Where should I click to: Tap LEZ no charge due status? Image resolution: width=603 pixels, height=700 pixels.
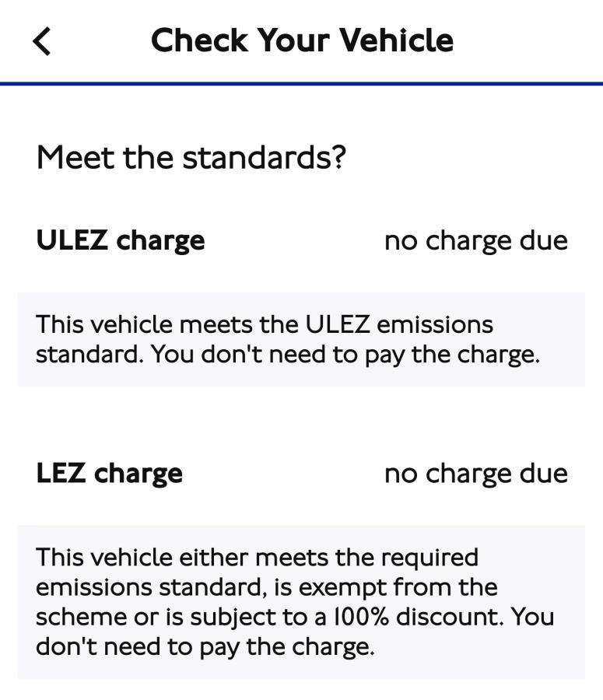click(x=475, y=473)
